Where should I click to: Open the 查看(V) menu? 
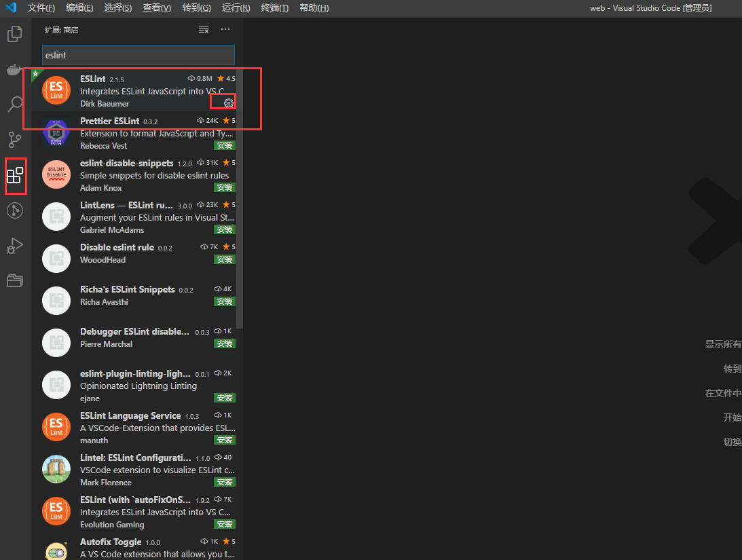click(x=157, y=8)
